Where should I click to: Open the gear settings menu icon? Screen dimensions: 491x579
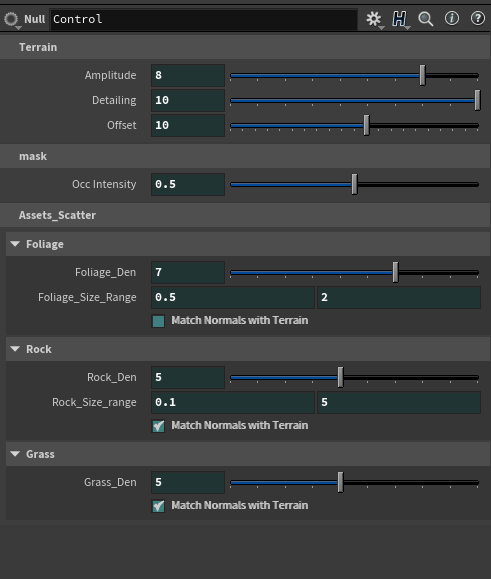tap(374, 19)
